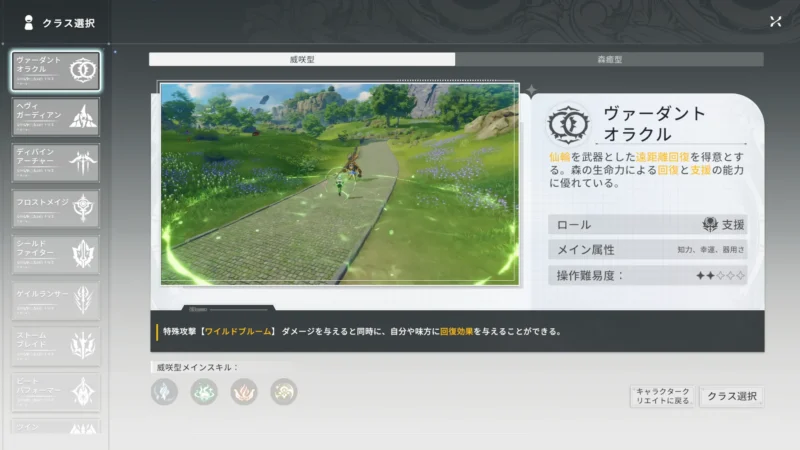View the fourth yellow main skill icon
Image resolution: width=800 pixels, height=450 pixels.
[284, 392]
